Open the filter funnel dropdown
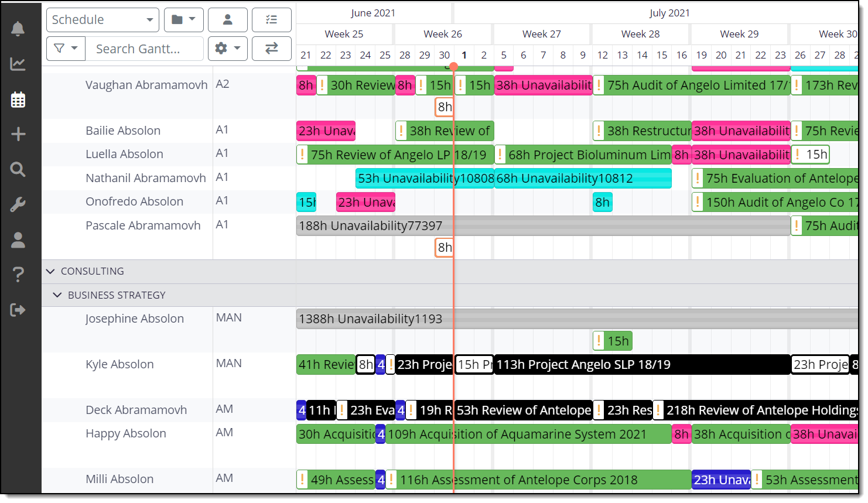This screenshot has height=503, width=868. tap(66, 49)
